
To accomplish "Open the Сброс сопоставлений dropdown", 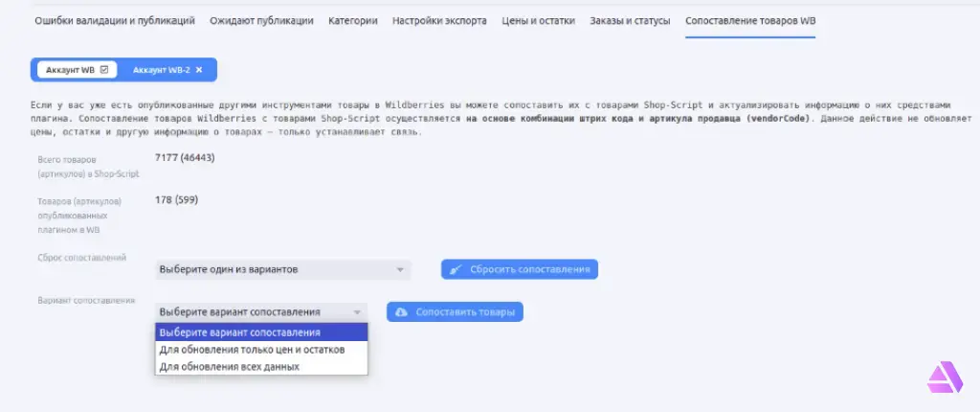I will click(x=282, y=269).
